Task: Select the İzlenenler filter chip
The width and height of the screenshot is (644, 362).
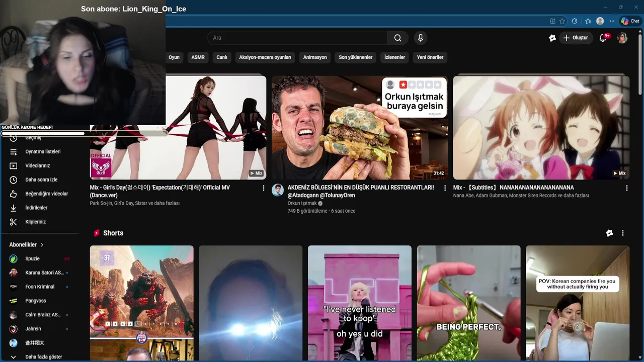Action: [x=394, y=57]
